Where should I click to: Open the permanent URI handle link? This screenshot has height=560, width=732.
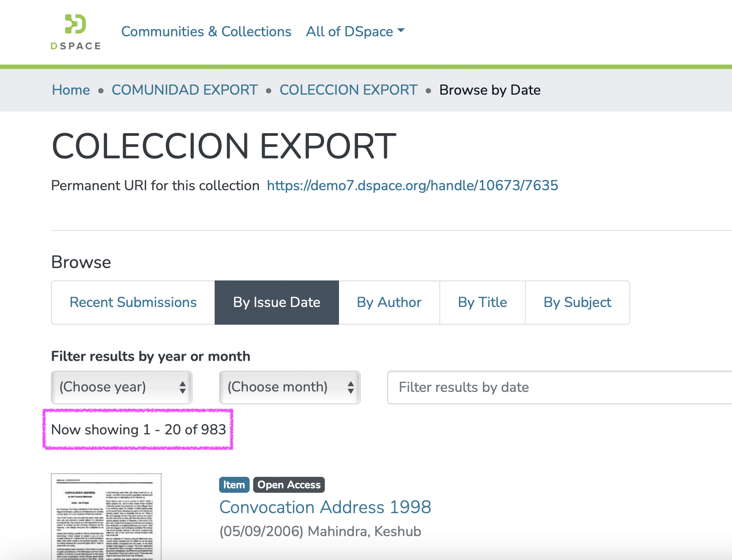(412, 185)
